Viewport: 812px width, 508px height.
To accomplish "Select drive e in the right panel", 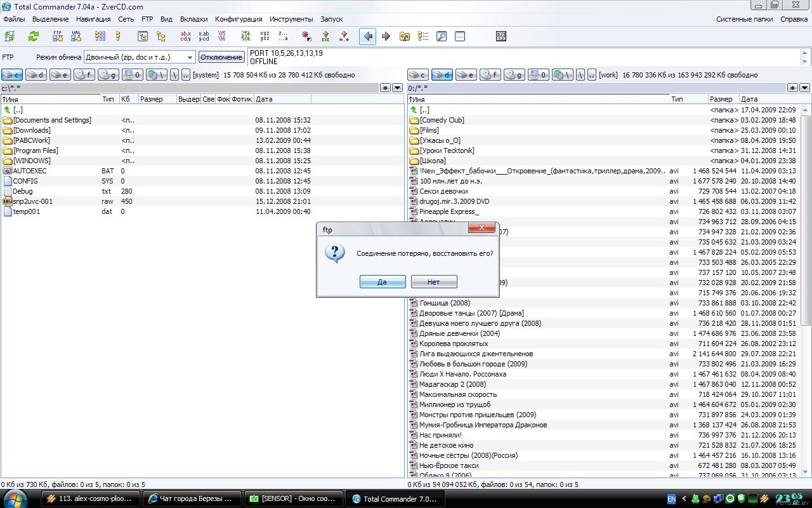I will pyautogui.click(x=466, y=75).
